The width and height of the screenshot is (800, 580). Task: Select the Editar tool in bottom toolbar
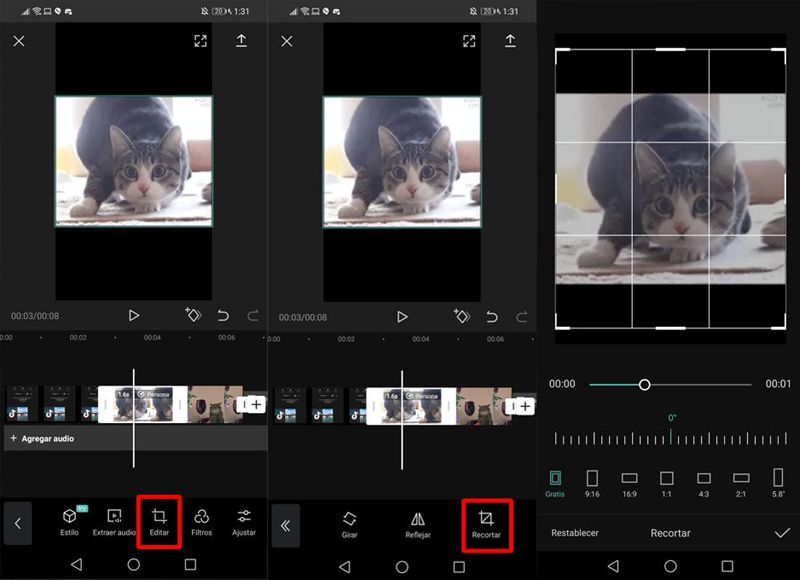[158, 522]
